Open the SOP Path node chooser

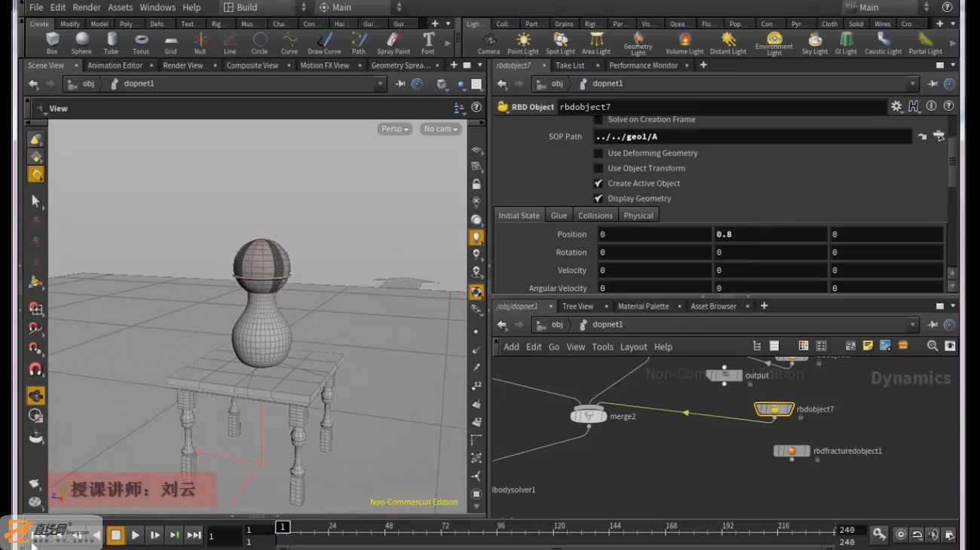(939, 136)
